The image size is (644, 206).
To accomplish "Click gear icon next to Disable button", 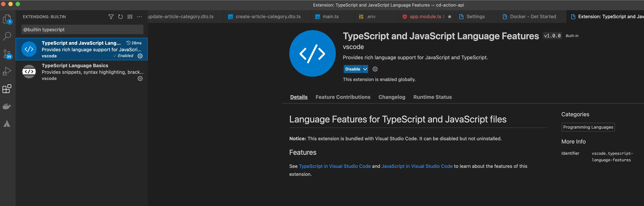I will tap(375, 69).
